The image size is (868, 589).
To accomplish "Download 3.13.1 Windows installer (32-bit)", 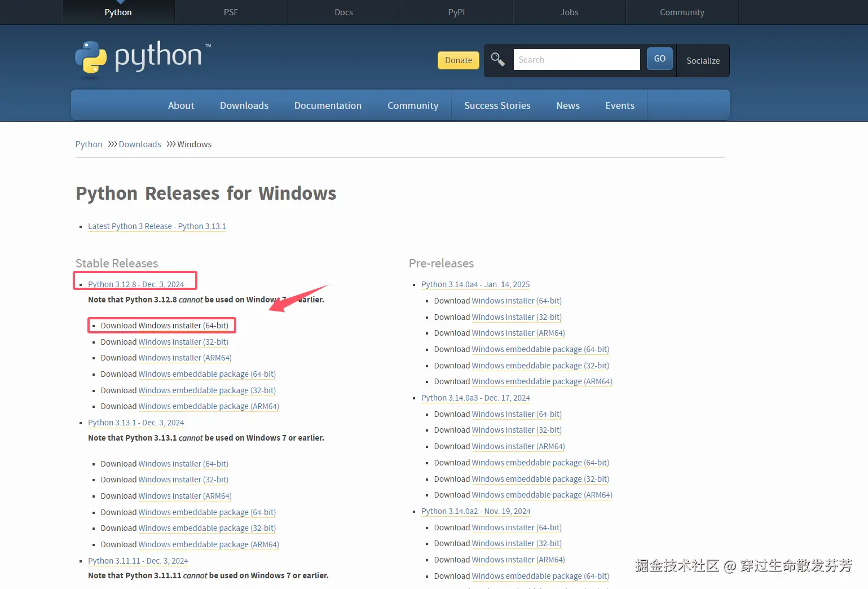I will coord(183,480).
